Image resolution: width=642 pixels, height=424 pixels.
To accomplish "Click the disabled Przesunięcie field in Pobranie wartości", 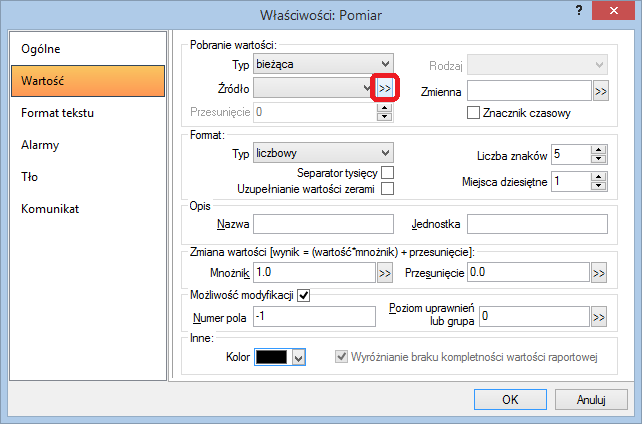I will click(x=315, y=112).
